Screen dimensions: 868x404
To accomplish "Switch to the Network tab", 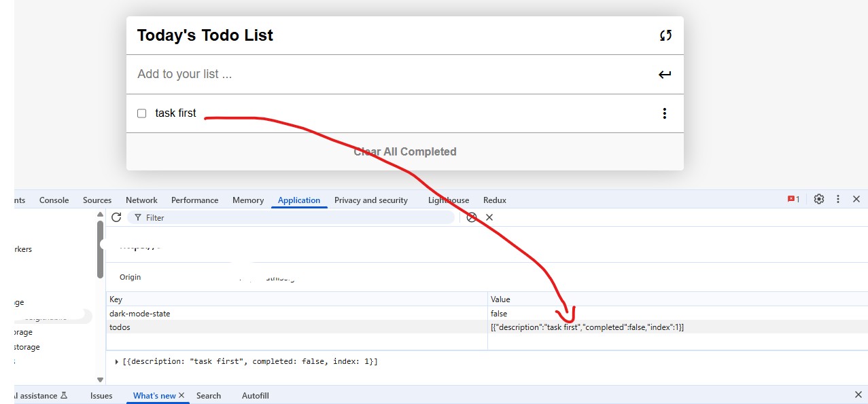I will point(141,200).
